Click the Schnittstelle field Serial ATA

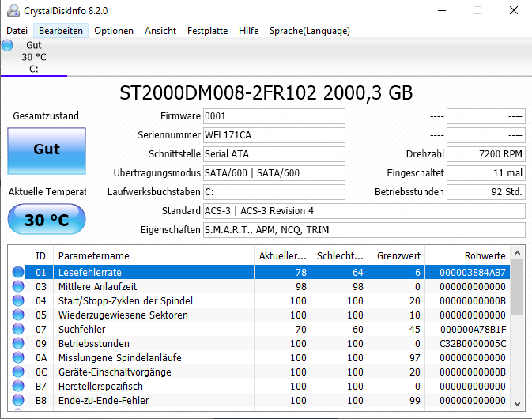coord(274,154)
